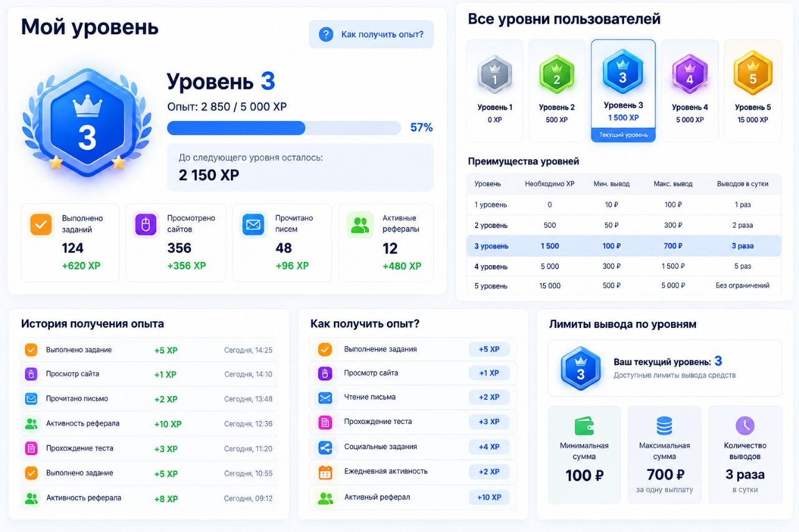Click the "Текущий уровень" label strip
The width and height of the screenshot is (799, 532).
[623, 135]
